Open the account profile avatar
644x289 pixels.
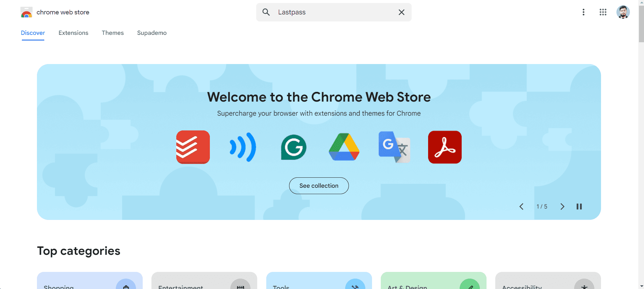point(623,12)
